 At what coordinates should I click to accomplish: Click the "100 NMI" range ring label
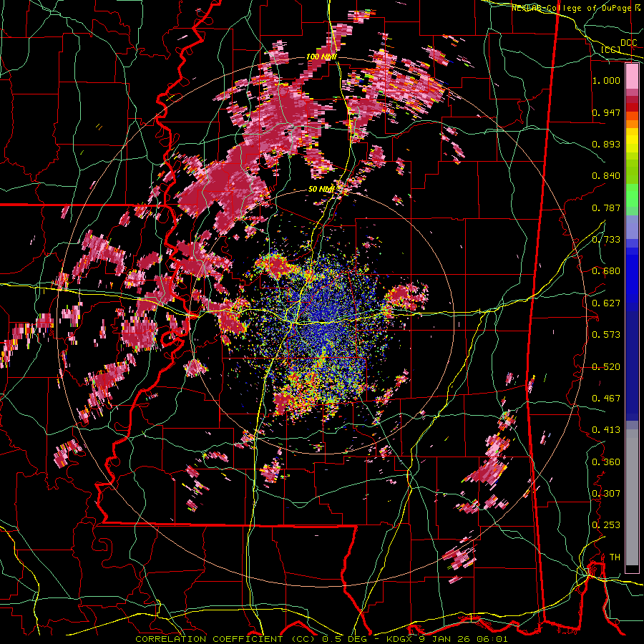point(321,57)
